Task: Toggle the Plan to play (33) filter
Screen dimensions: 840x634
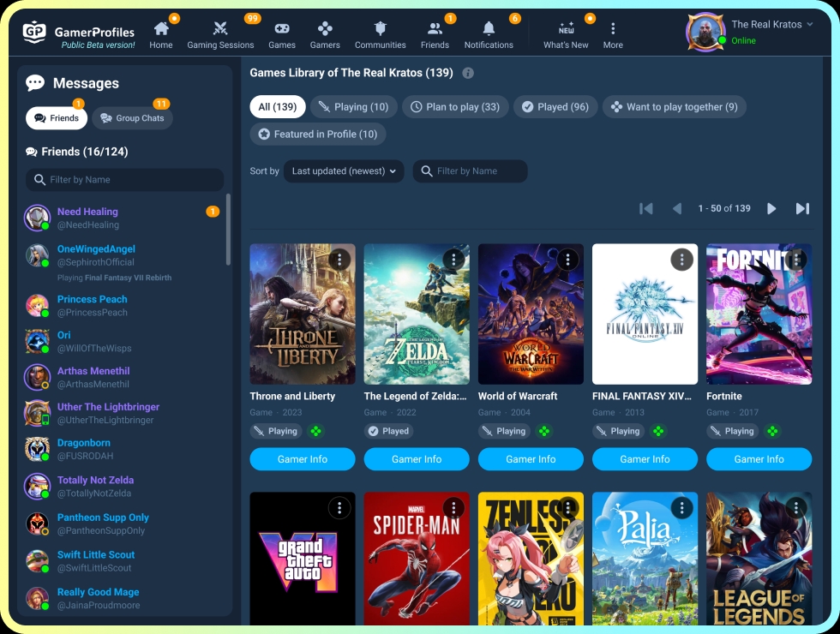Action: click(455, 106)
